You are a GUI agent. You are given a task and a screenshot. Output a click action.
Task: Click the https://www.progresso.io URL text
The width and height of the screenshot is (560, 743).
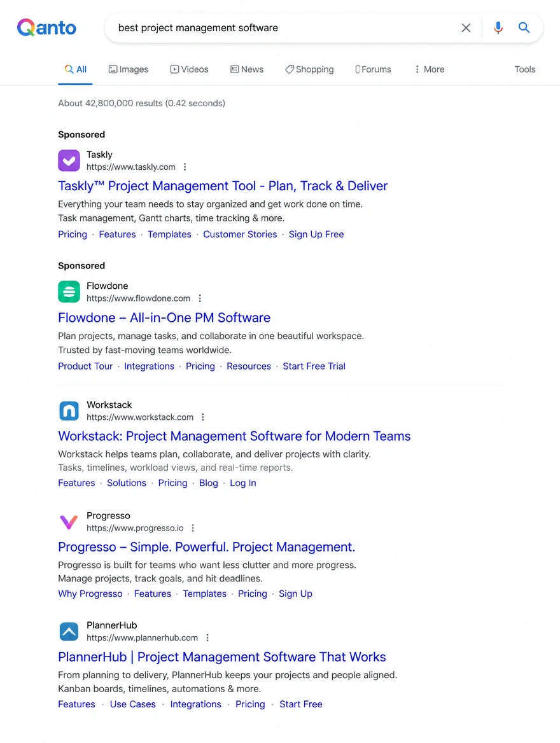[x=135, y=528]
